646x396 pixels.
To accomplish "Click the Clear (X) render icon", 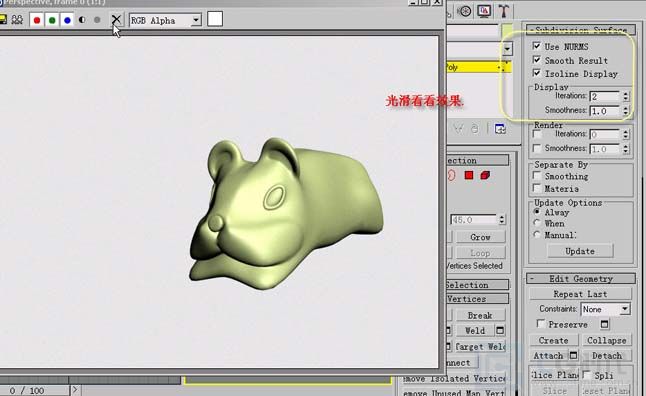I will [116, 19].
